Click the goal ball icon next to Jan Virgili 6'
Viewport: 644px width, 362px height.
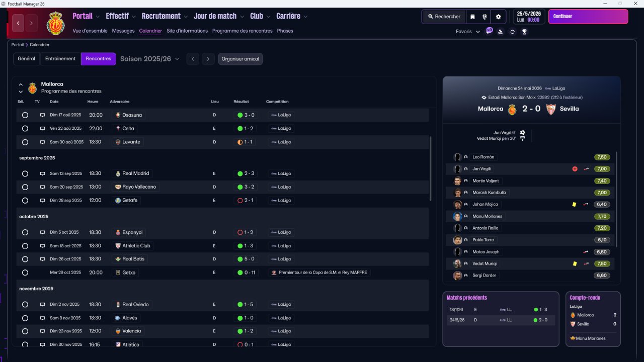[x=523, y=133]
